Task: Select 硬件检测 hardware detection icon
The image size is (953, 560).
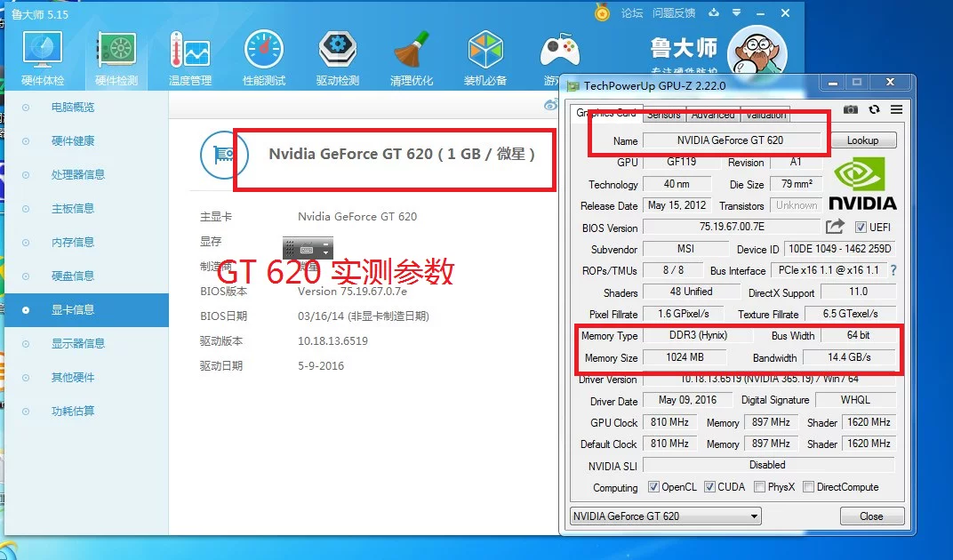Action: click(x=116, y=58)
